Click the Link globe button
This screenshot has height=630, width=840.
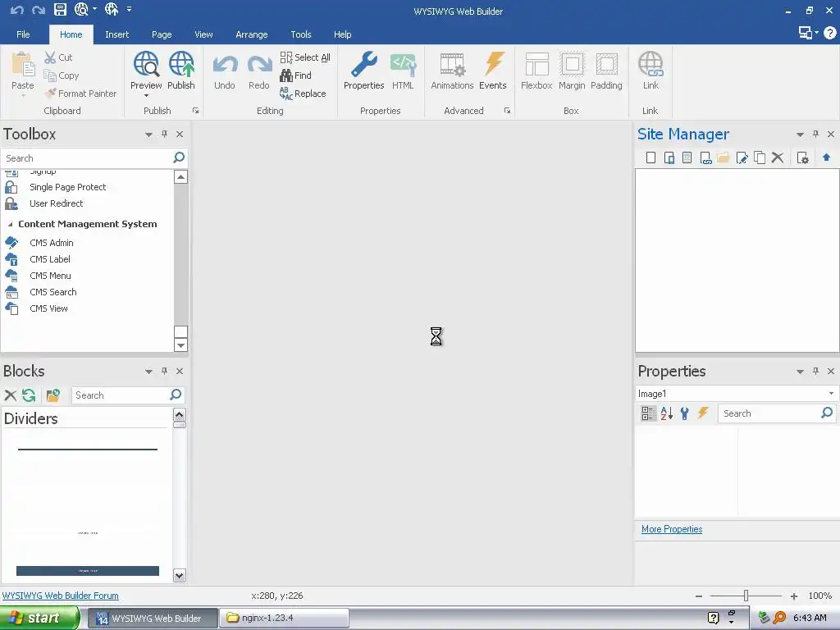pyautogui.click(x=651, y=71)
